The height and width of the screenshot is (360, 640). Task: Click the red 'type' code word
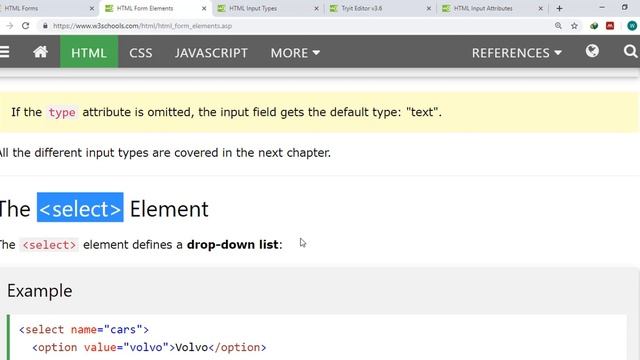point(62,112)
